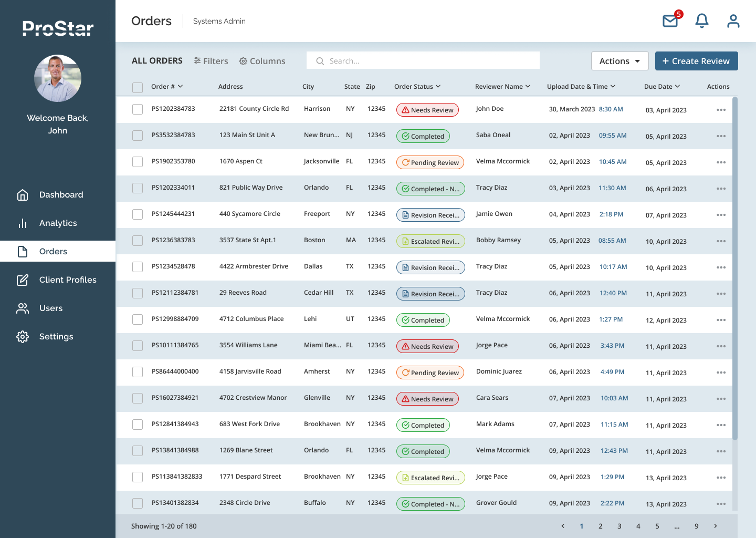The height and width of the screenshot is (538, 756).
Task: Open the user account profile icon
Action: (x=733, y=21)
